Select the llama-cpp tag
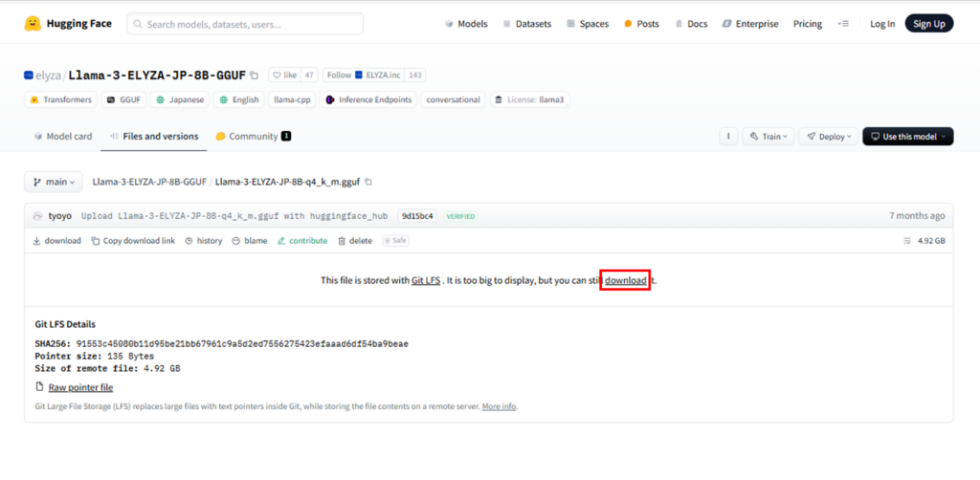The height and width of the screenshot is (480, 980). [292, 99]
